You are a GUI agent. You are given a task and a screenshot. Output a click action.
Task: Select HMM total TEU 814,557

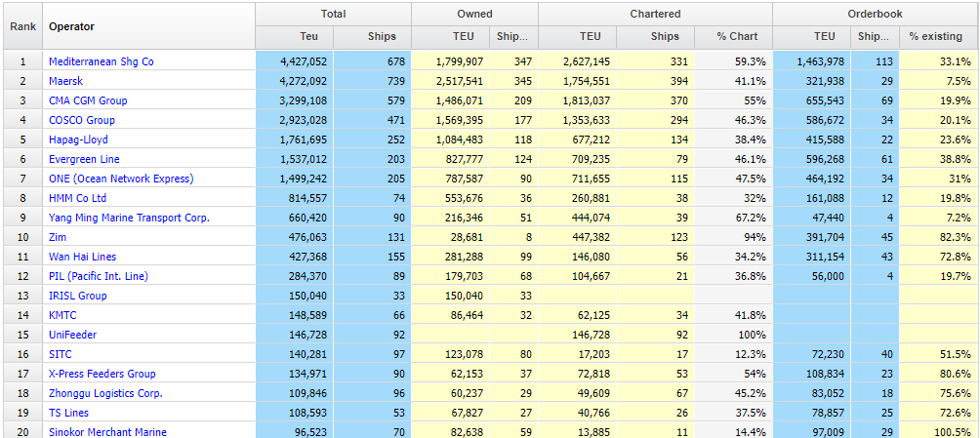295,197
